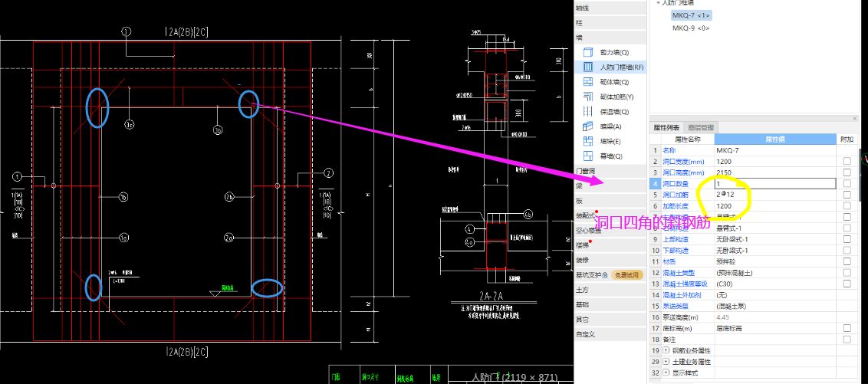Screen dimensions: 868x384
Task: Select the 墙垛(E) wall pier icon
Action: tap(588, 142)
